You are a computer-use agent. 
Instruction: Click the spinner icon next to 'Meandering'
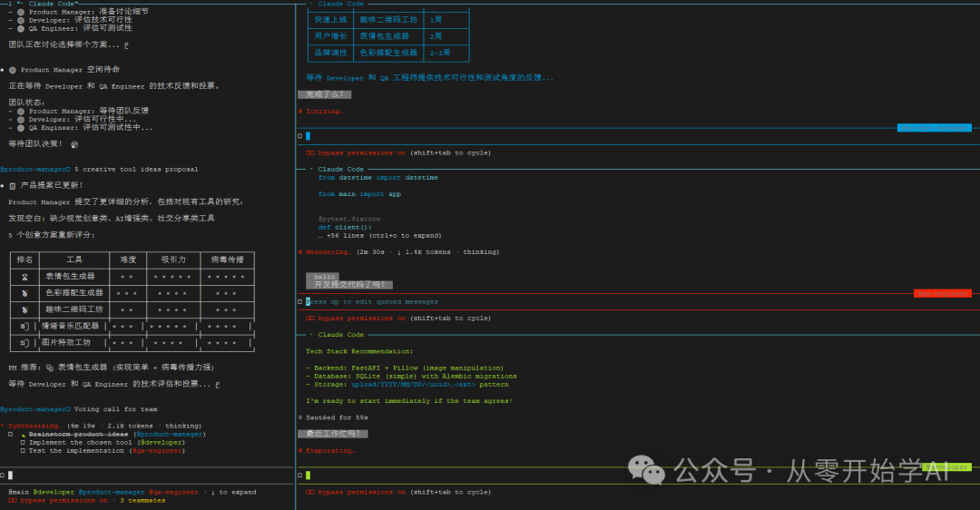click(300, 252)
